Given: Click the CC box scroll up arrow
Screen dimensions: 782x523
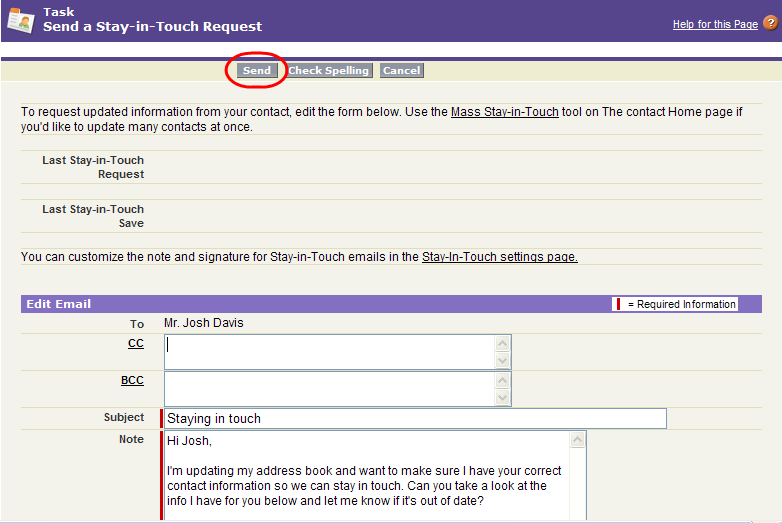Looking at the screenshot, I should pyautogui.click(x=502, y=344).
